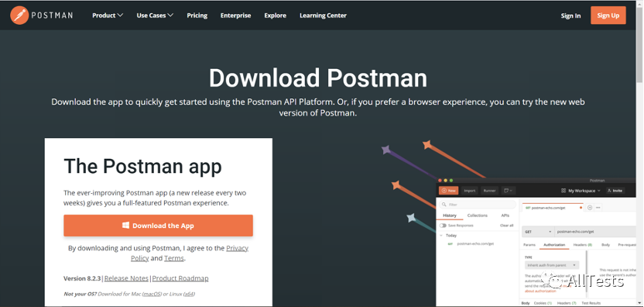
Task: Click the Version 8.2.3 text
Action: [82, 278]
